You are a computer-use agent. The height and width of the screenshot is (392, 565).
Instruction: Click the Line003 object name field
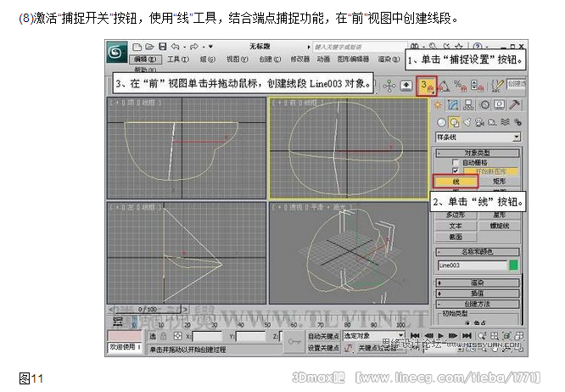[473, 266]
